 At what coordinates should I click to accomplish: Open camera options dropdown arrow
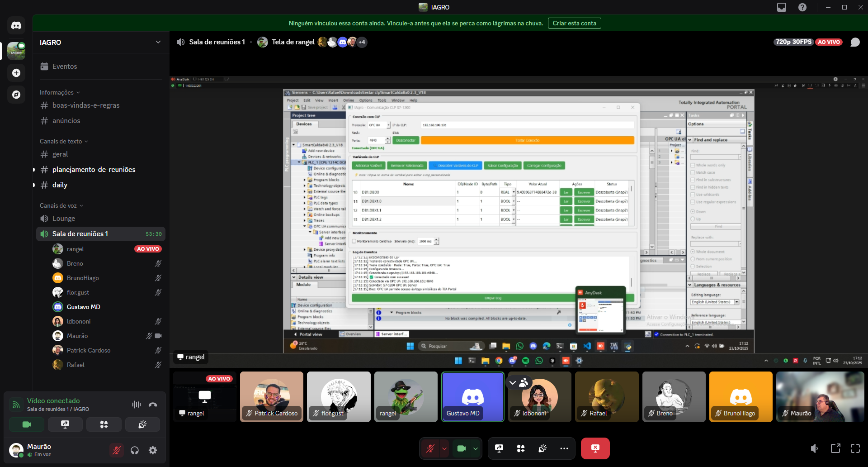coord(476,448)
